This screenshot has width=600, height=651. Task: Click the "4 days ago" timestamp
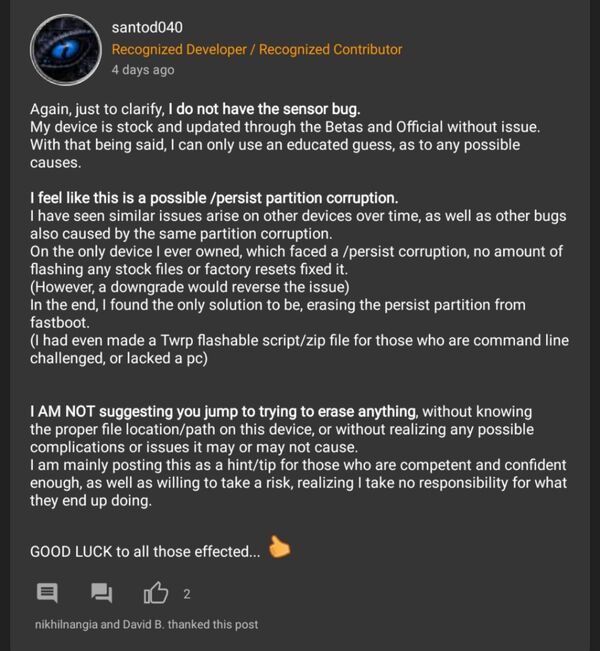(x=143, y=70)
